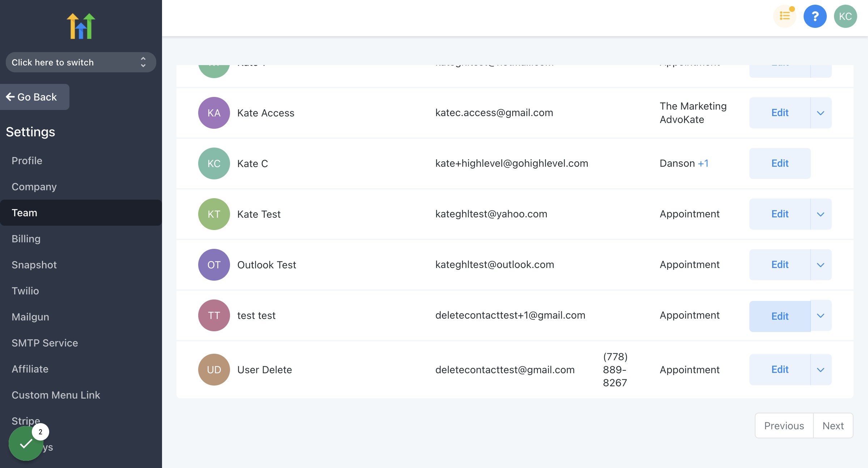Expand the chevron beside Kate Test Edit
Image resolution: width=868 pixels, height=468 pixels.
tap(821, 214)
